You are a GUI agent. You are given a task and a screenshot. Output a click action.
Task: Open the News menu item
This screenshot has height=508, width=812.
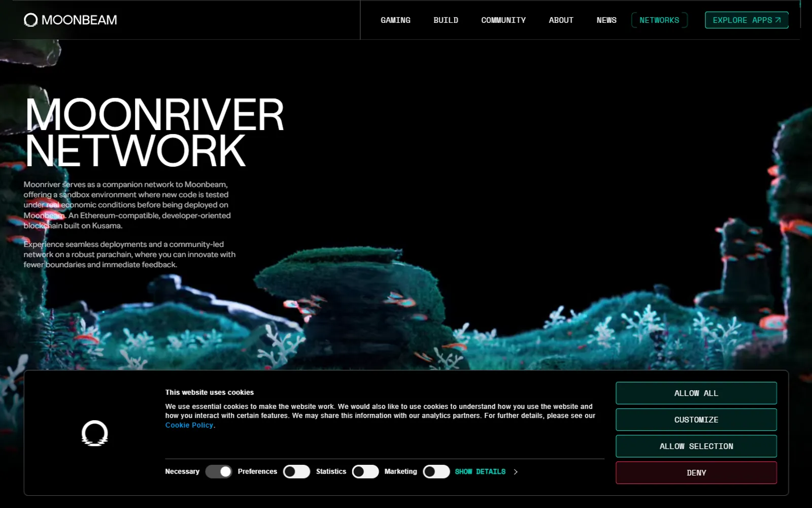click(x=606, y=20)
